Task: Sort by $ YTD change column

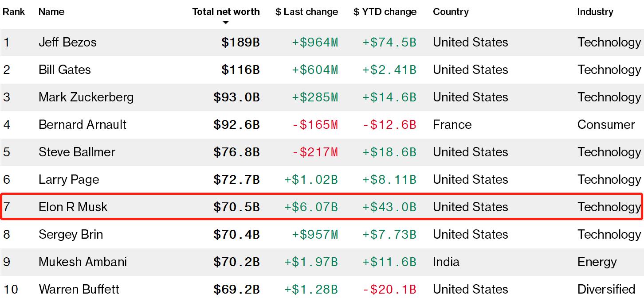Action: [385, 12]
